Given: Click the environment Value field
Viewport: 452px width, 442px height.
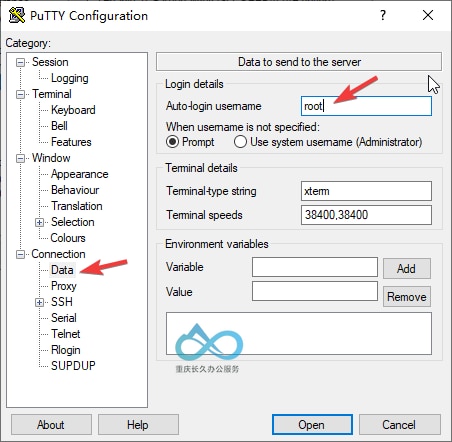Looking at the screenshot, I should 315,291.
